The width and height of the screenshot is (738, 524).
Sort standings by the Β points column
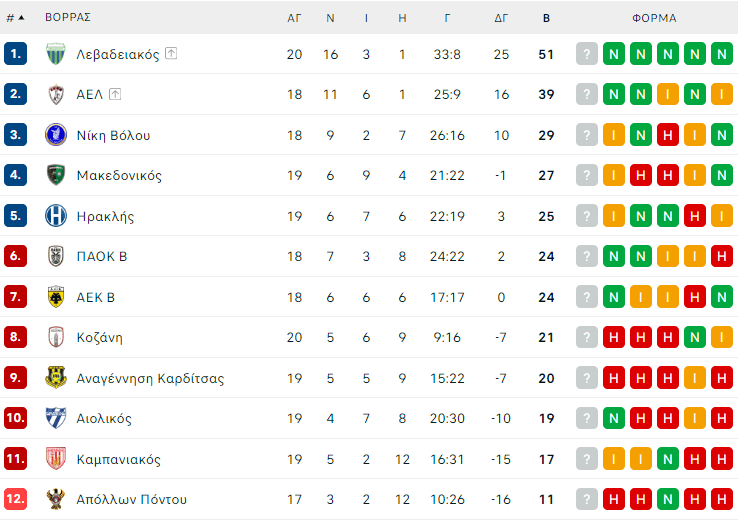(x=546, y=18)
